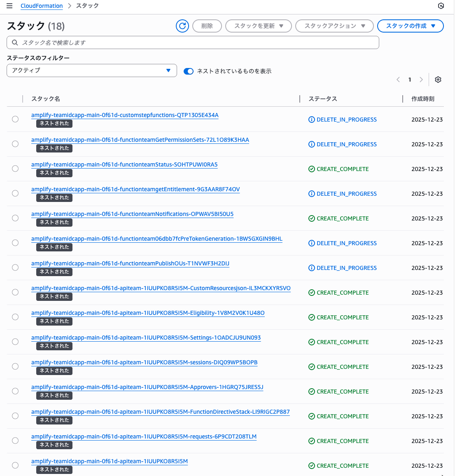Click the refresh stacks icon
455x476 pixels.
pyautogui.click(x=182, y=26)
